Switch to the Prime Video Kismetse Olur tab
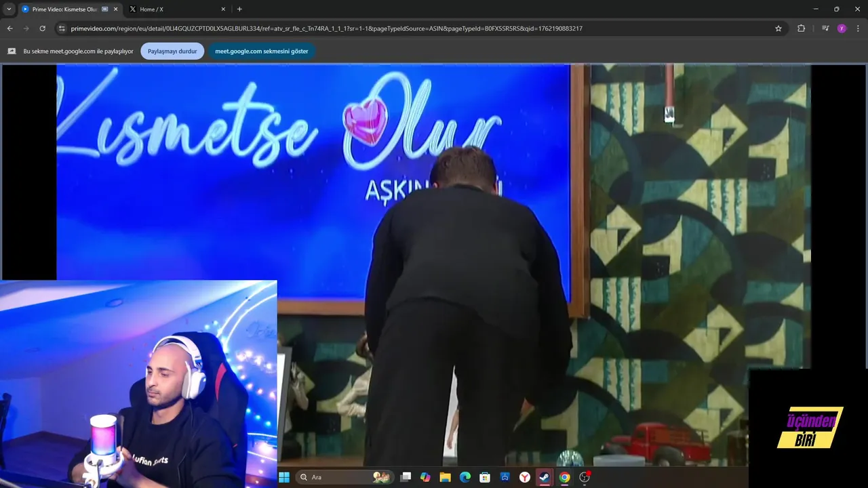The height and width of the screenshot is (488, 868). click(70, 9)
